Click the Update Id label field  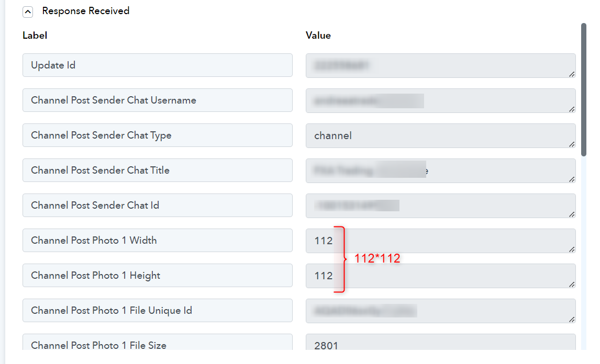pos(157,65)
